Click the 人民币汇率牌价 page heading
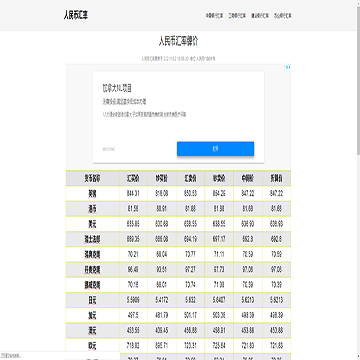 178,41
